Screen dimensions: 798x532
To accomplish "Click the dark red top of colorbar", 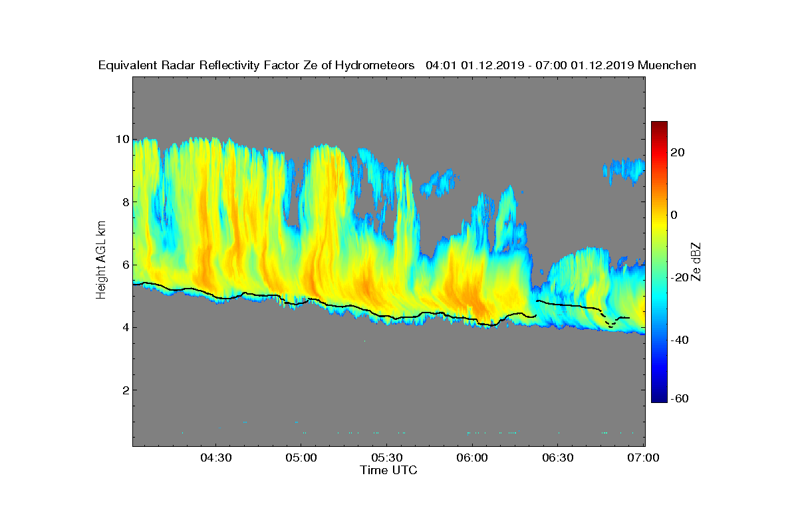I will 659,126.
